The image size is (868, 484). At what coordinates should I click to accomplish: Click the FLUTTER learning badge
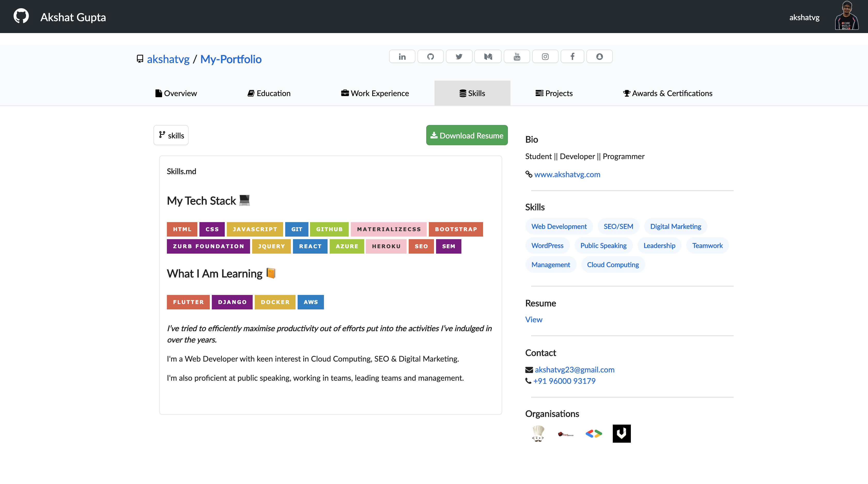coord(188,302)
